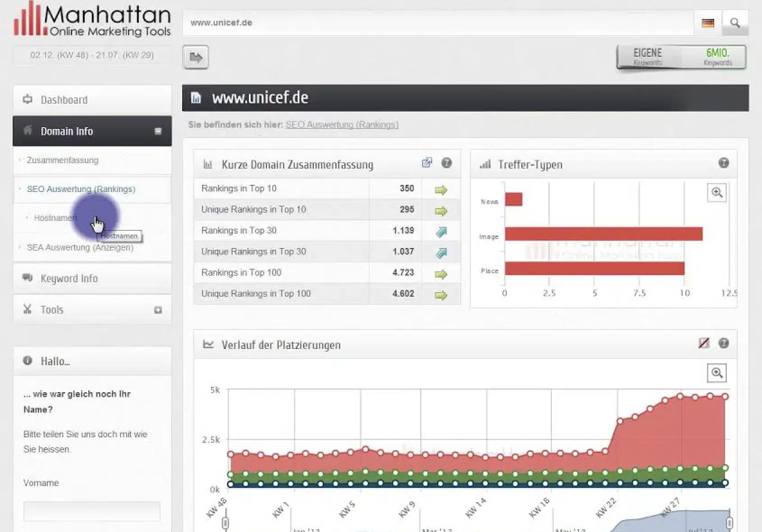Select Zusammenfassung in the sidebar
Image resolution: width=762 pixels, height=532 pixels.
[62, 160]
